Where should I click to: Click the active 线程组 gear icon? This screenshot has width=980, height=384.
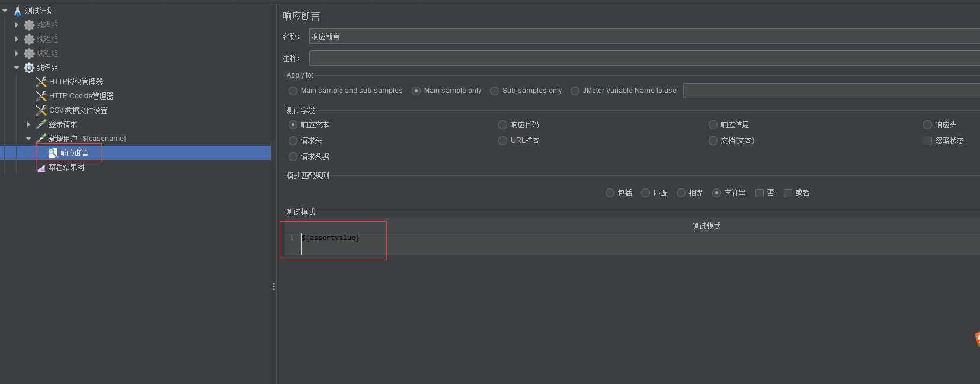pyautogui.click(x=29, y=68)
